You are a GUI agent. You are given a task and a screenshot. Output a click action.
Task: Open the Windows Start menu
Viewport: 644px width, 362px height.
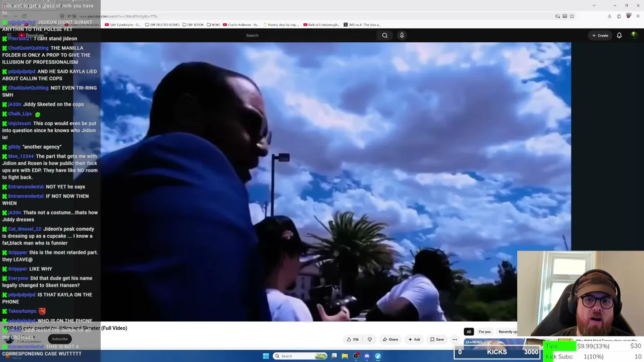point(266,356)
